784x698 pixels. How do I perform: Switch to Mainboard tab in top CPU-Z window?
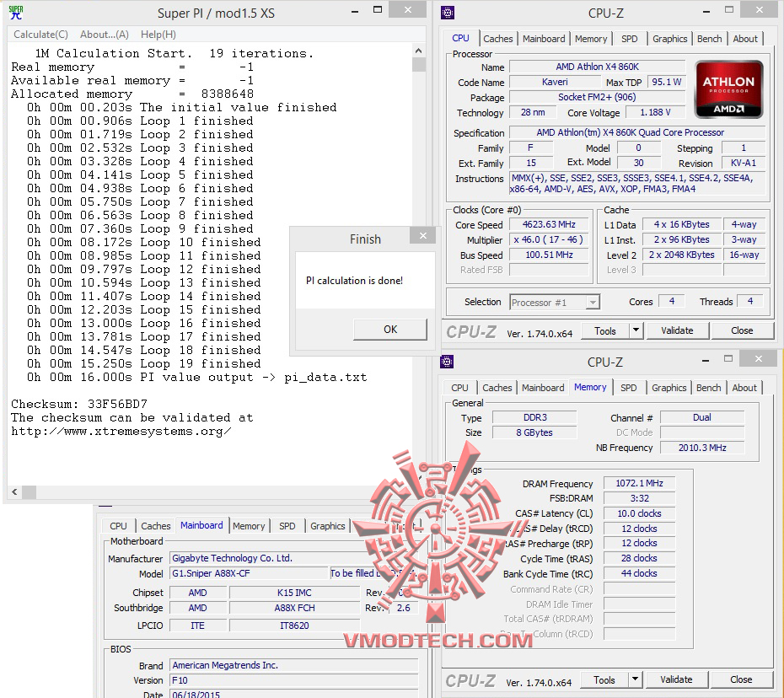pos(544,39)
